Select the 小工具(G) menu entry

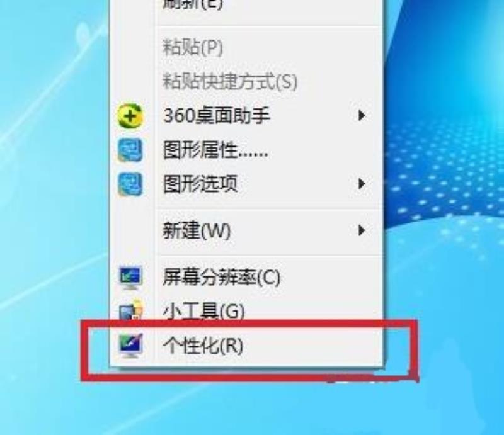pyautogui.click(x=246, y=310)
